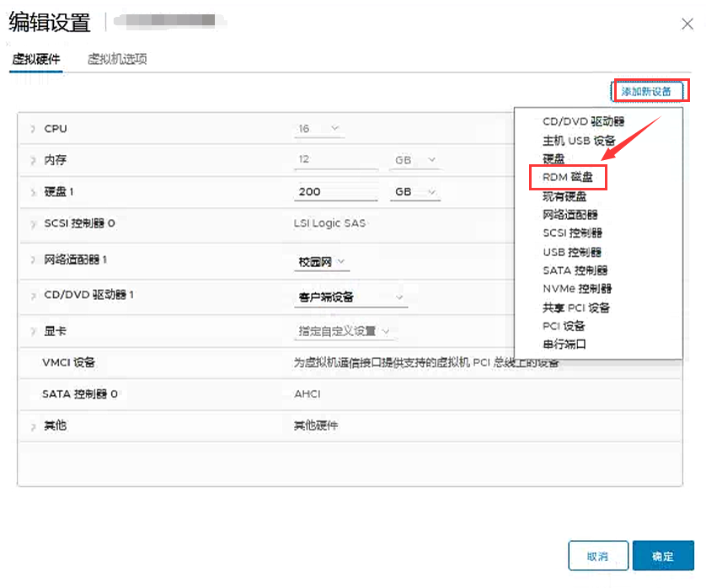Select RDM 磁盘 menu entry

567,177
